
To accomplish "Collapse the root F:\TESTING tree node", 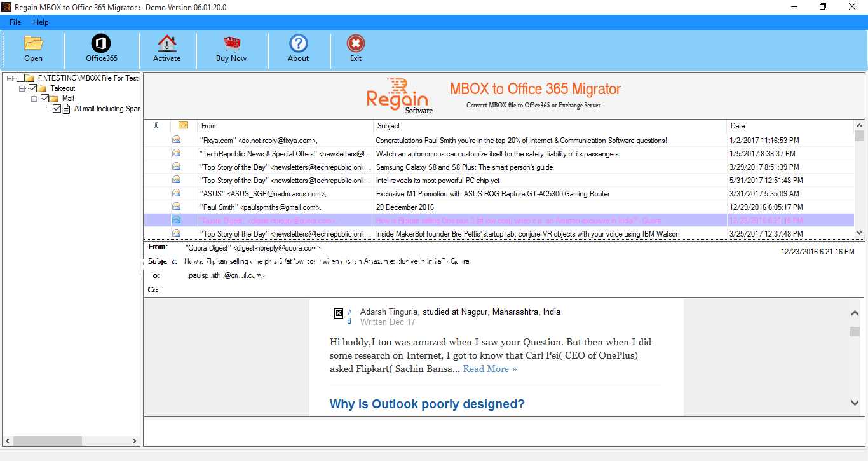I will click(x=10, y=78).
